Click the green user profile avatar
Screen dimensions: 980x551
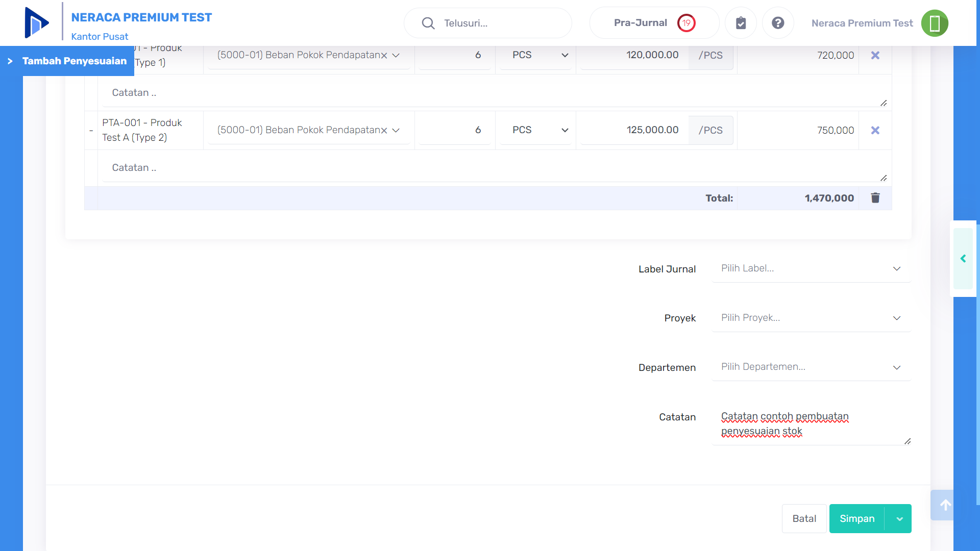(934, 23)
